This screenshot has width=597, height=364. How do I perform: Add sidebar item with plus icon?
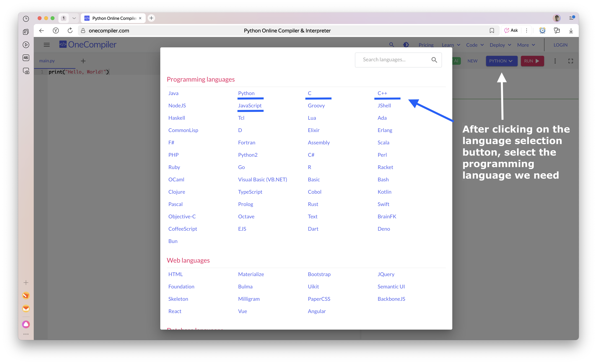click(x=26, y=283)
